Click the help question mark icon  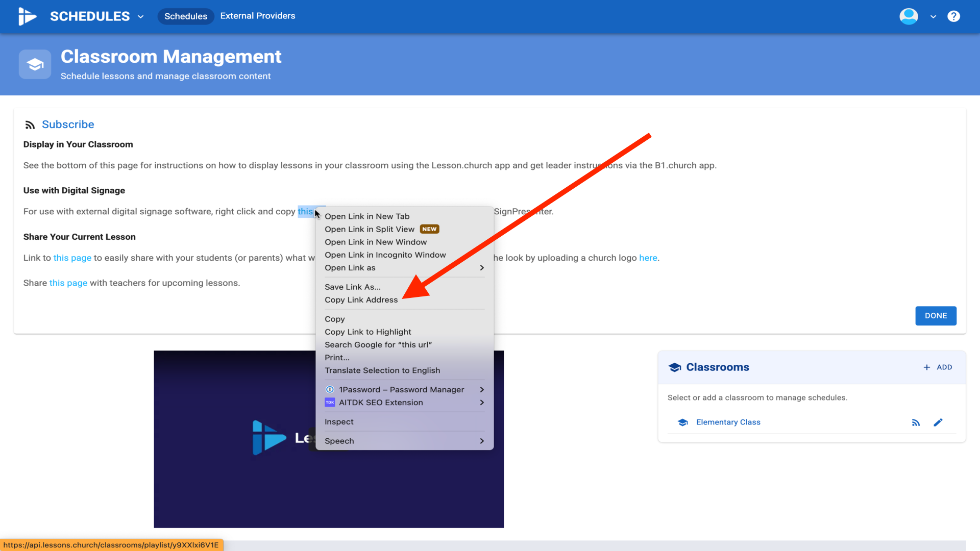pyautogui.click(x=953, y=16)
